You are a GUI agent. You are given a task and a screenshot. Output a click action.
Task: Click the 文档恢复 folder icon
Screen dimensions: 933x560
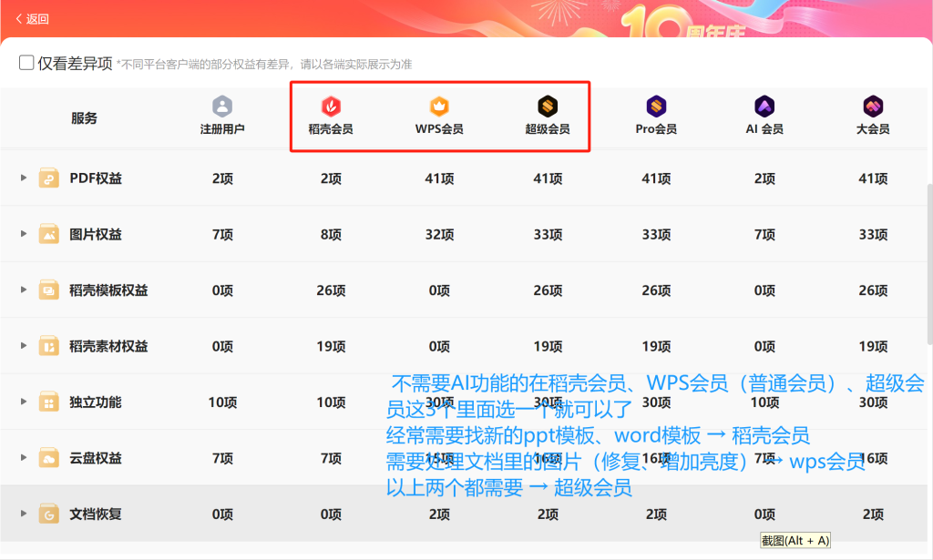tap(49, 513)
